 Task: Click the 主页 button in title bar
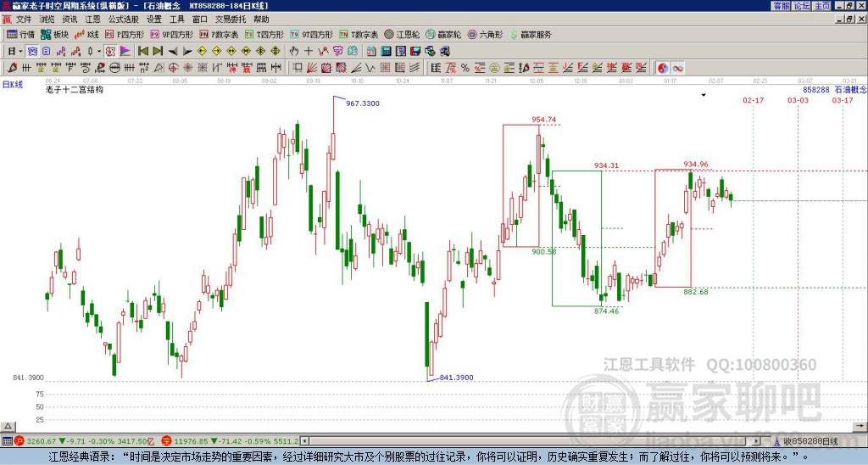pyautogui.click(x=821, y=6)
